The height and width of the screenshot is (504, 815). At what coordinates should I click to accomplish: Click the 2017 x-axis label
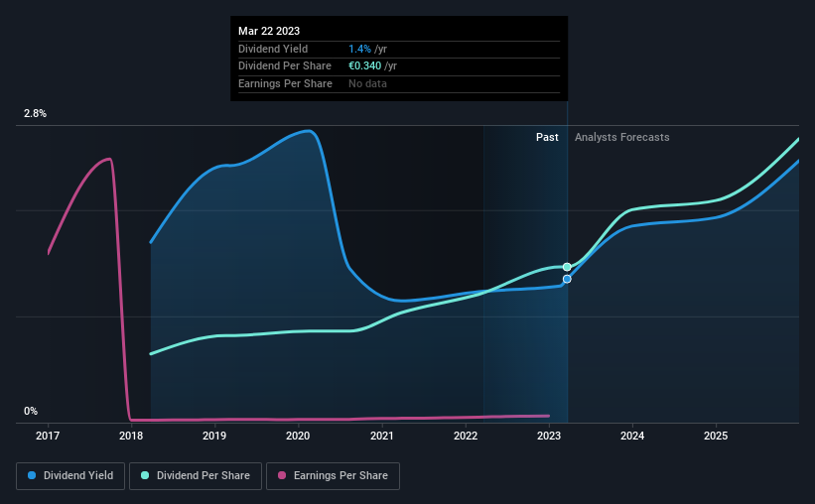pyautogui.click(x=48, y=436)
